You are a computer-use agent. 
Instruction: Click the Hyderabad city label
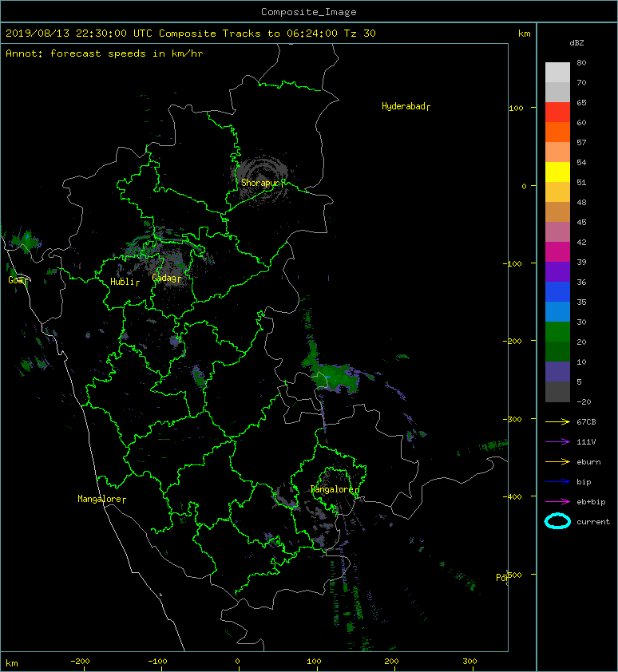pos(406,106)
